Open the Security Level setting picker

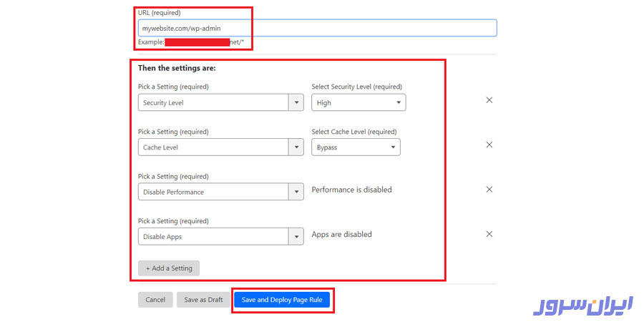click(220, 102)
